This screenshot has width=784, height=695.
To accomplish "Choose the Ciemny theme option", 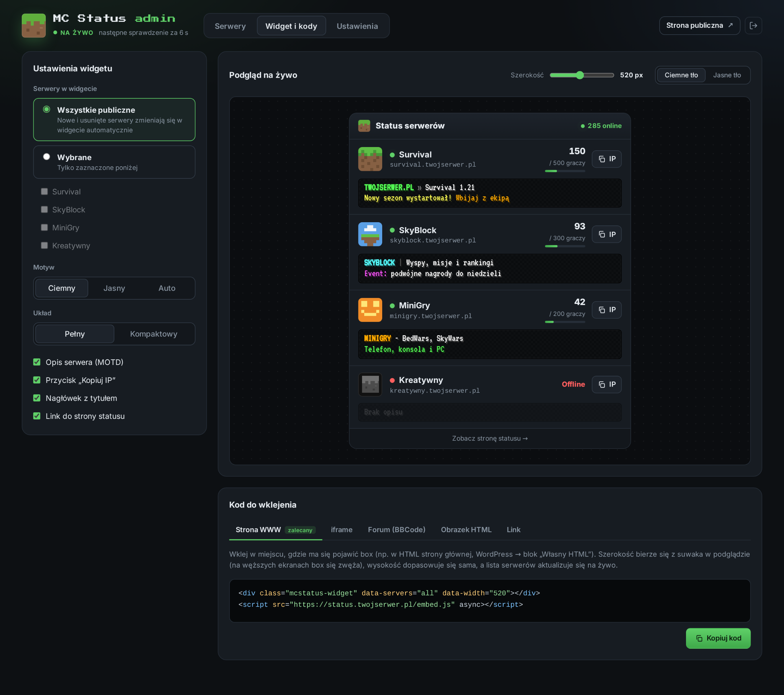I will [x=62, y=288].
